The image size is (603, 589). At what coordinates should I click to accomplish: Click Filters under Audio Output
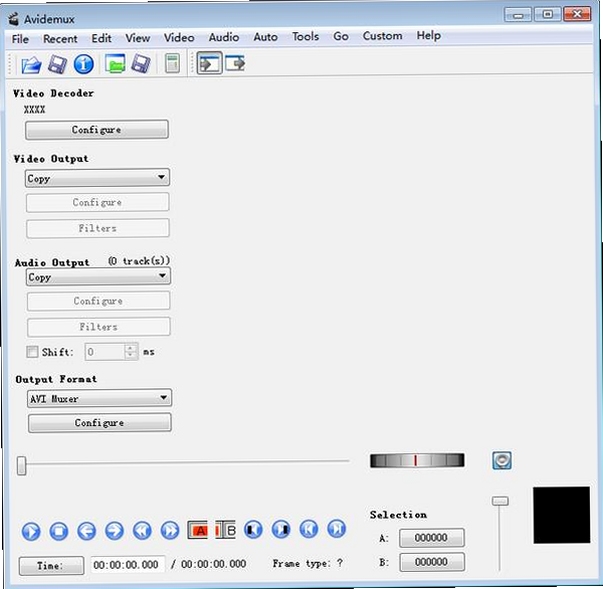pos(98,327)
